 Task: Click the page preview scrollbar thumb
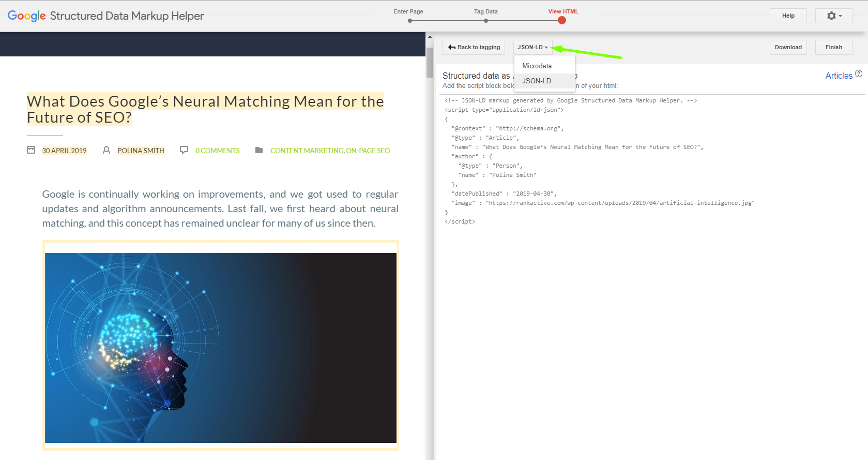[430, 62]
